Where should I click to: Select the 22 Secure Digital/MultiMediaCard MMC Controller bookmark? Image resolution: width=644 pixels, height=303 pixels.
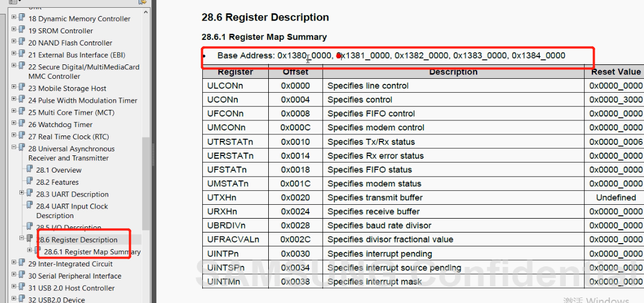pos(84,72)
